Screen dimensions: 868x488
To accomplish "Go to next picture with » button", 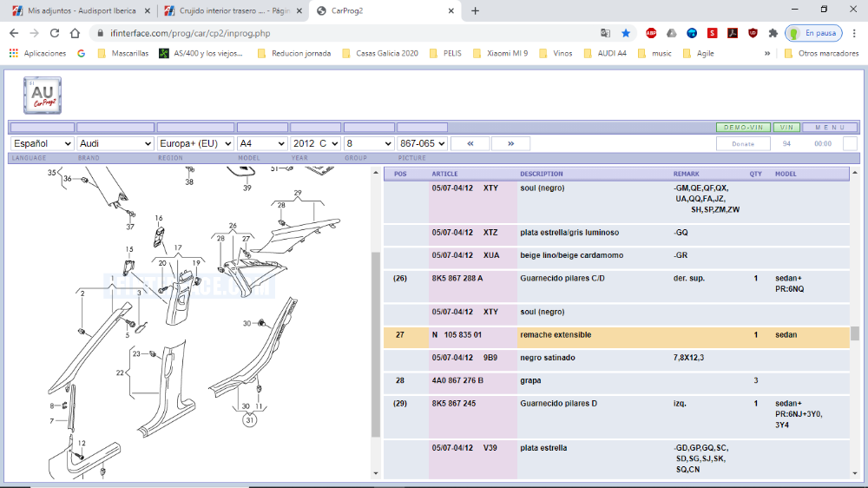I will tap(510, 143).
